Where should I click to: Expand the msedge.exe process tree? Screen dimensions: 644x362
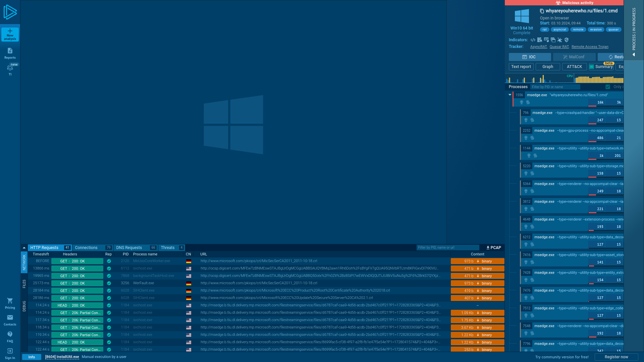click(509, 95)
